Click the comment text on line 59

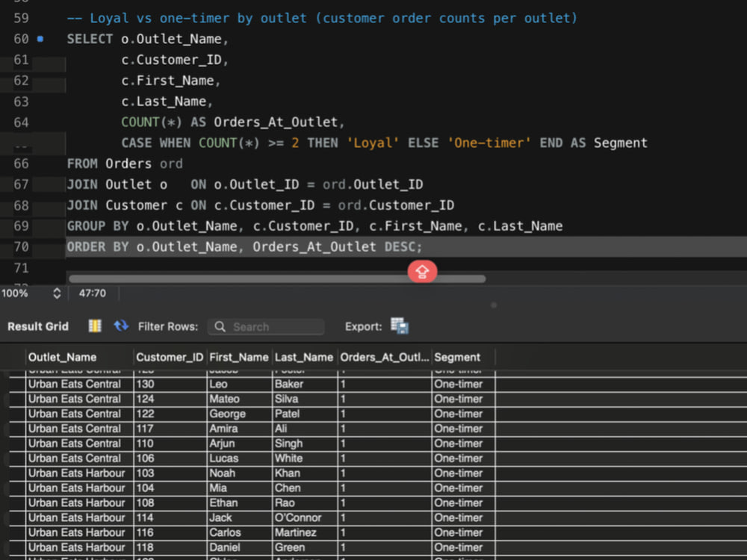(322, 18)
